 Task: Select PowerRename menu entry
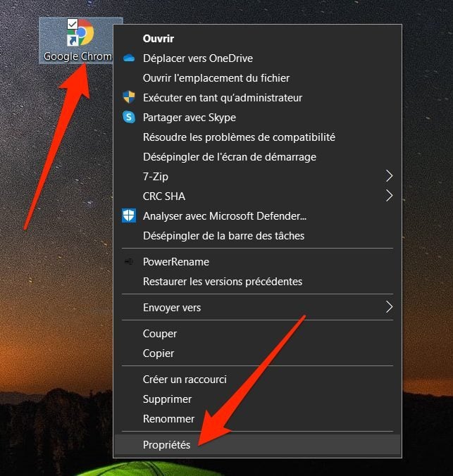(x=258, y=262)
